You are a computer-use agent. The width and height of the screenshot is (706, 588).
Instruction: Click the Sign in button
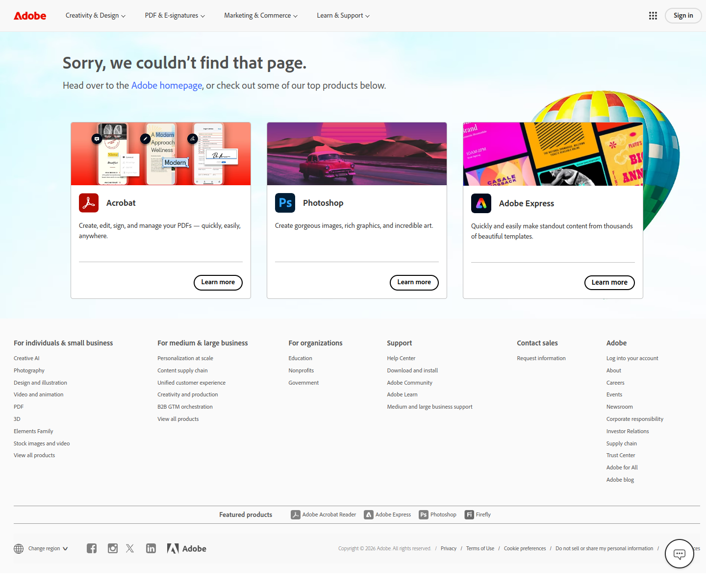683,16
